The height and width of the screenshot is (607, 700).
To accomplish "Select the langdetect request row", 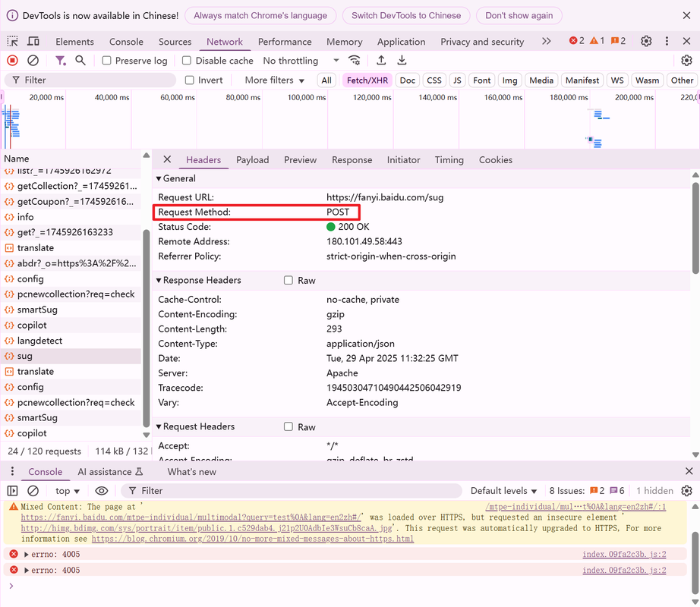I will click(71, 341).
